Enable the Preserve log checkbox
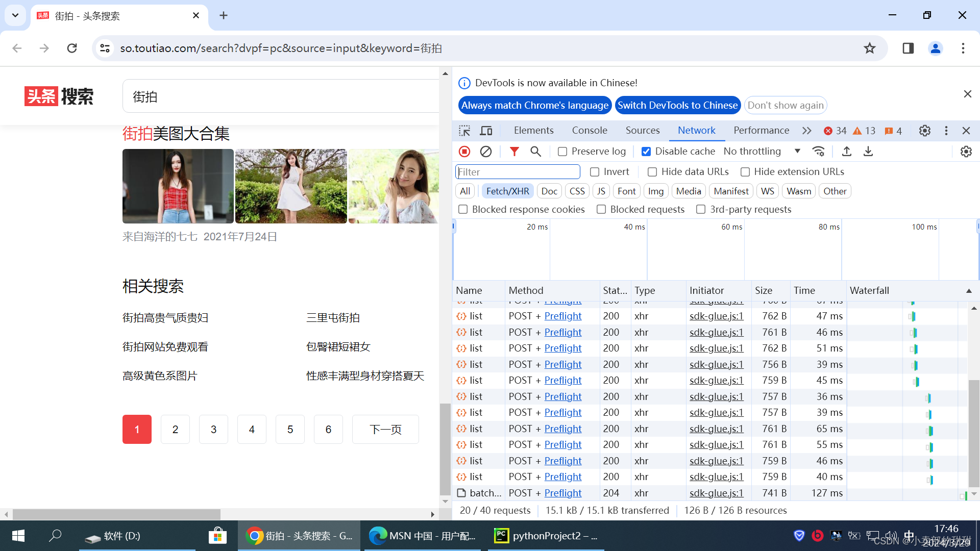 [x=562, y=152]
